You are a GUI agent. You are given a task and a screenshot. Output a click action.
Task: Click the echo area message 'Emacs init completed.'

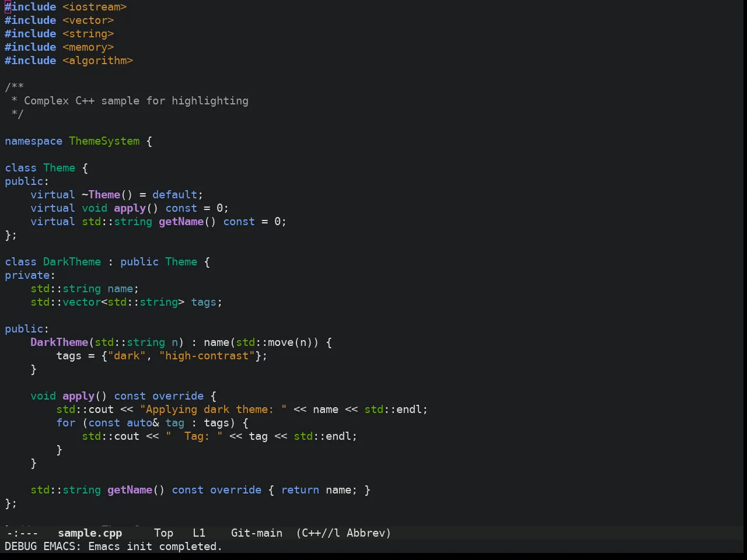point(155,546)
